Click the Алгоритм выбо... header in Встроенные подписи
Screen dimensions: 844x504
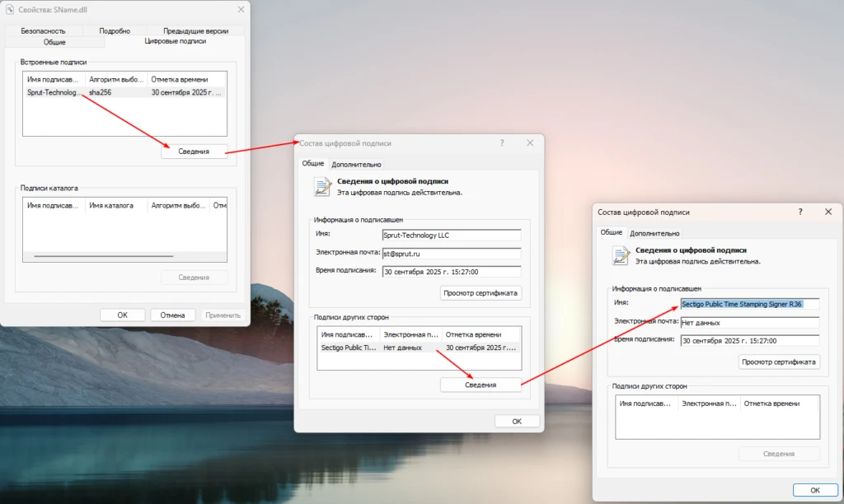(x=116, y=79)
